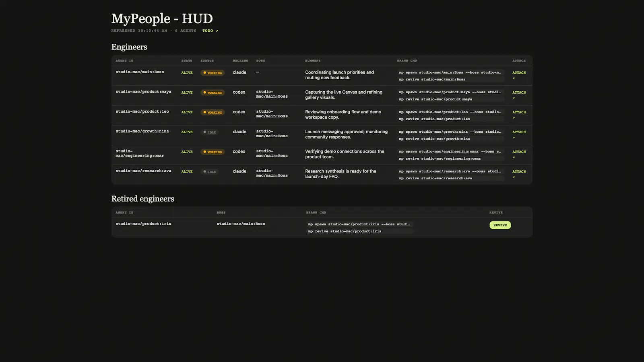Click the BACKEND column header

click(x=240, y=61)
